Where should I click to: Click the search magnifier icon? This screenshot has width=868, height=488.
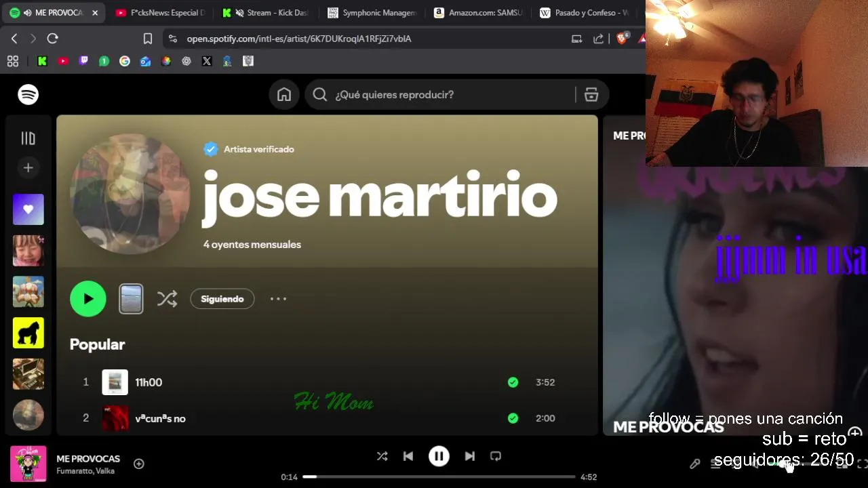point(320,95)
